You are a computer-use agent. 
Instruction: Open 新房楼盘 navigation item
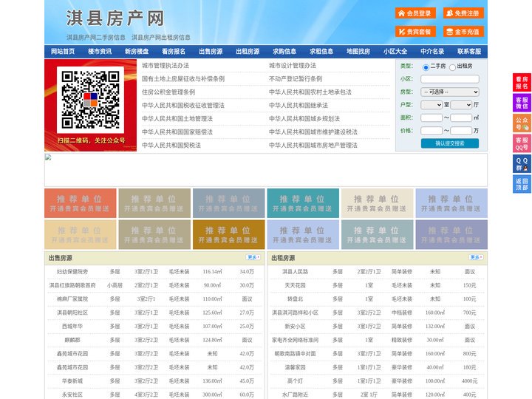tap(137, 52)
